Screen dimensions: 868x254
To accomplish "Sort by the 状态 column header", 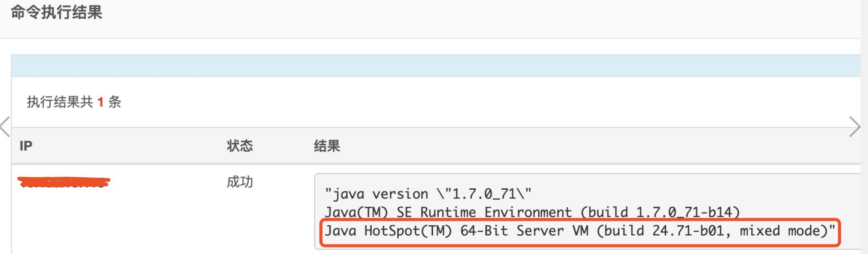I will click(239, 146).
